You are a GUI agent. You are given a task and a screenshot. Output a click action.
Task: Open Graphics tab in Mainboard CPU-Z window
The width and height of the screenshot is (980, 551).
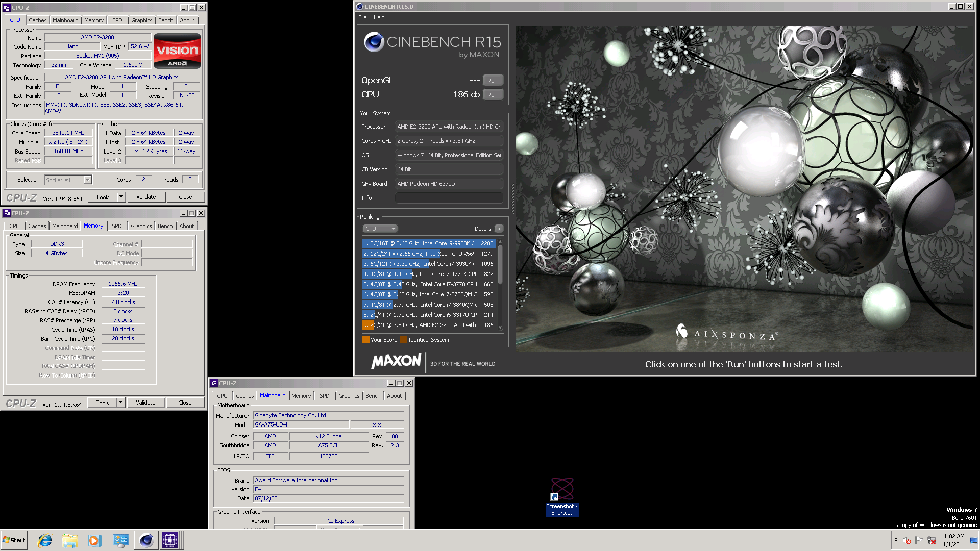[349, 396]
